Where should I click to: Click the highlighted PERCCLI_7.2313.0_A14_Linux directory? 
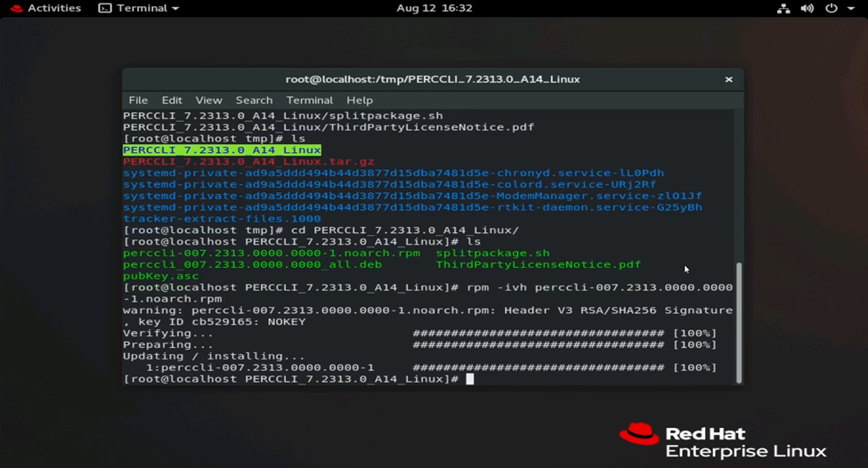[x=222, y=149]
